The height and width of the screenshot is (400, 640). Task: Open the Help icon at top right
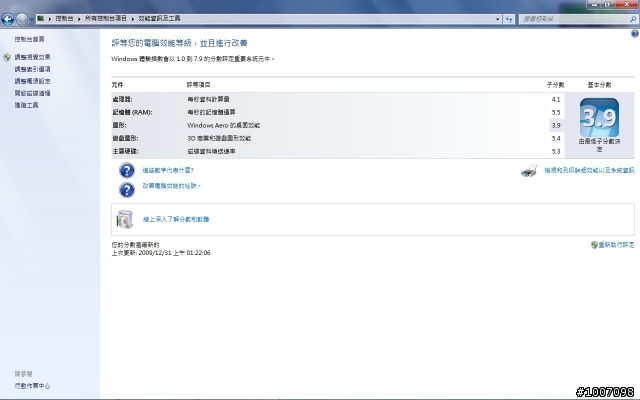635,34
